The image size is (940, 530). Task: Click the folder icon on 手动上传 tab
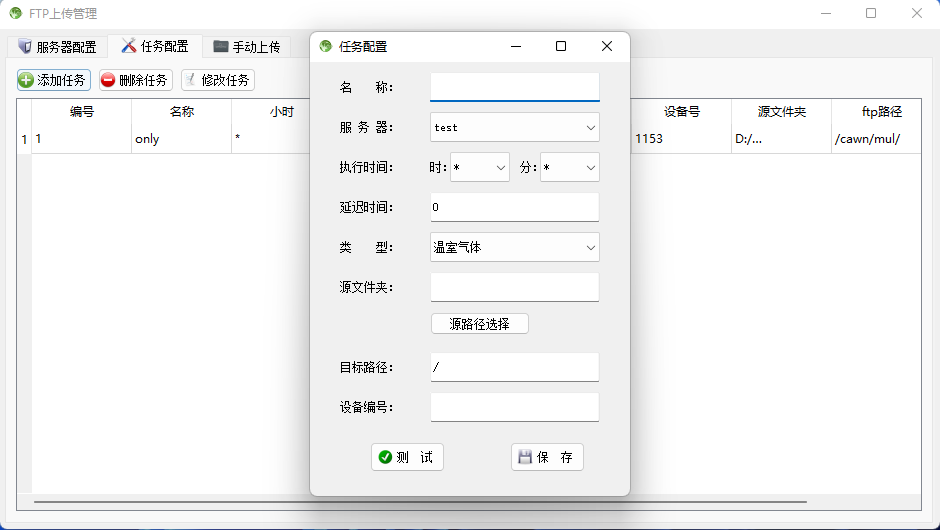pyautogui.click(x=221, y=46)
